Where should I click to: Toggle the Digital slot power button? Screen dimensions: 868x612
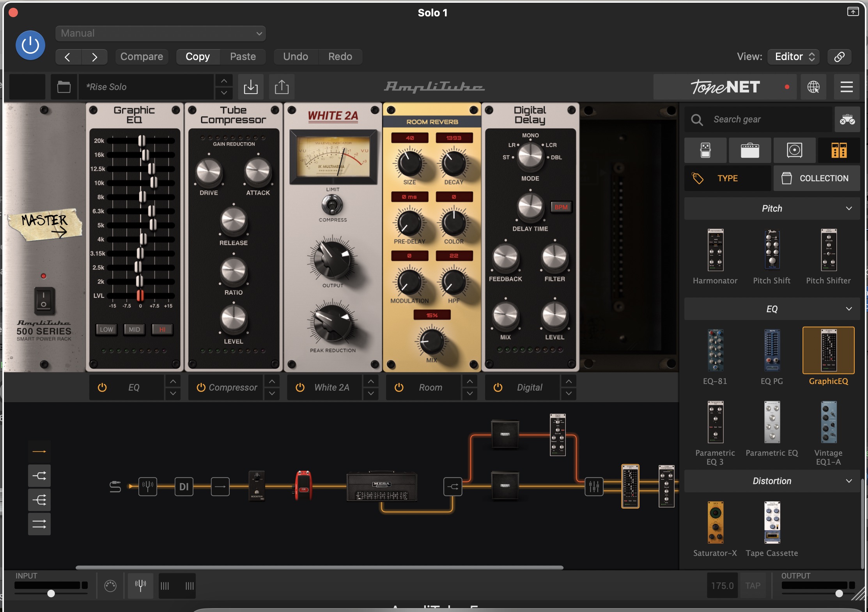498,387
